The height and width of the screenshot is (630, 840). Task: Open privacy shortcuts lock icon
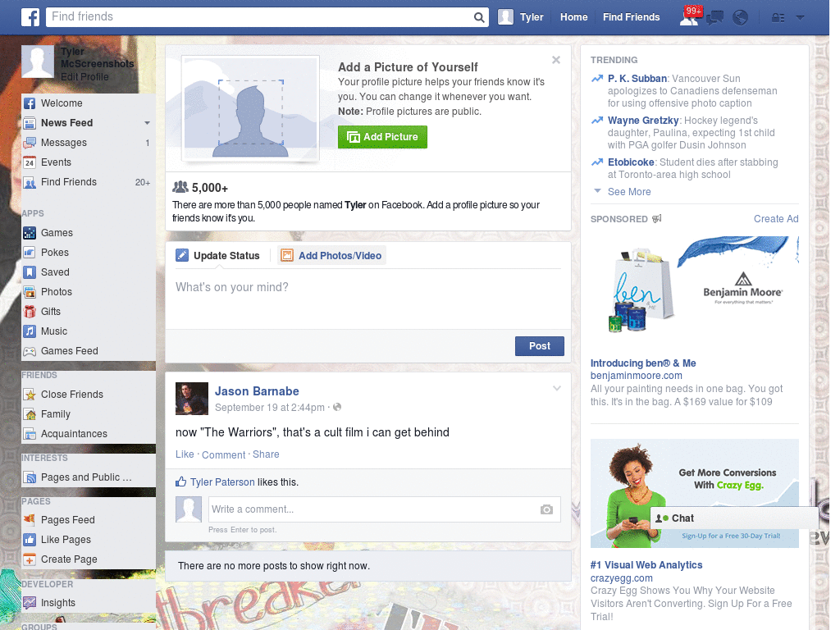778,18
